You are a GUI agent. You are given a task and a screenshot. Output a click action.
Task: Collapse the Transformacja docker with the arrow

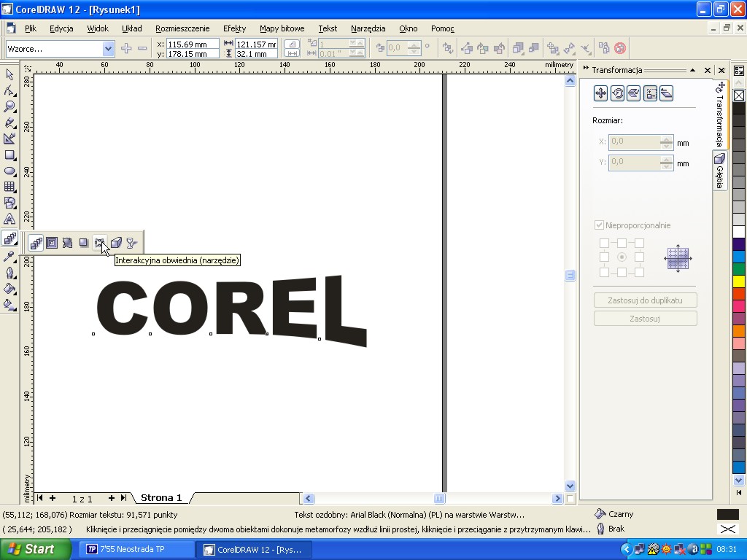tap(692, 70)
